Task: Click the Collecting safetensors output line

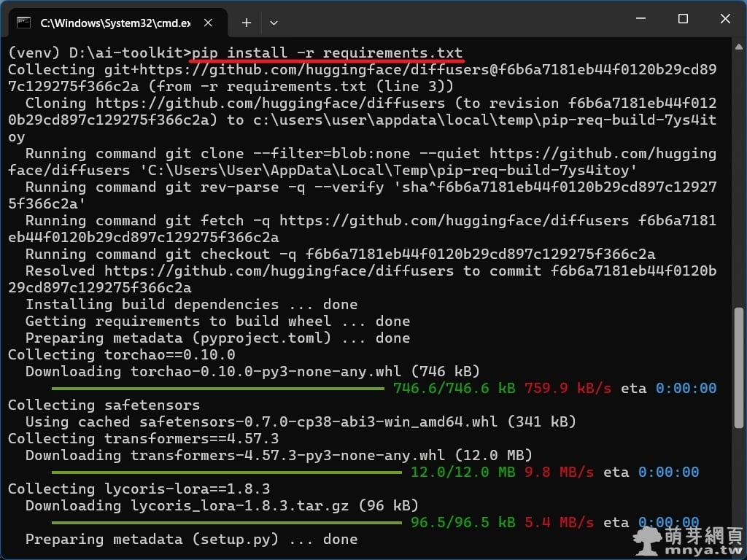Action: coord(104,405)
